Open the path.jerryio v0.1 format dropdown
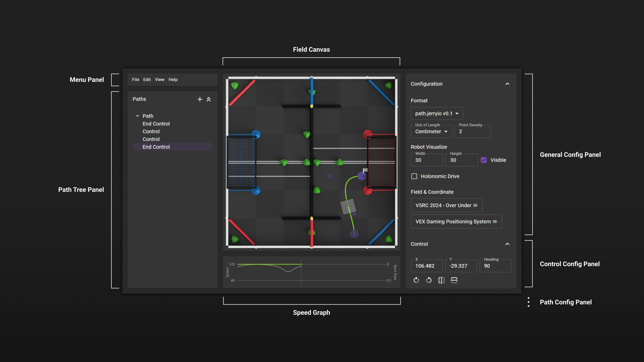Image resolution: width=644 pixels, height=362 pixels. coord(437,113)
